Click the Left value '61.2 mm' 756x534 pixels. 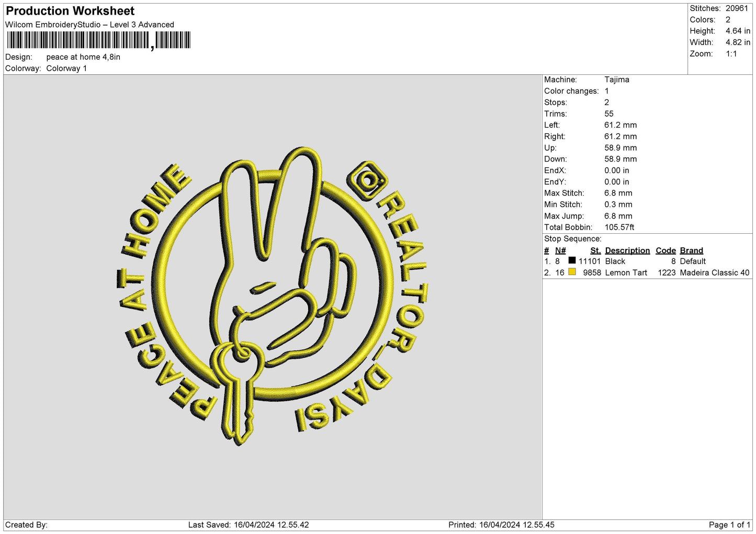tap(620, 125)
